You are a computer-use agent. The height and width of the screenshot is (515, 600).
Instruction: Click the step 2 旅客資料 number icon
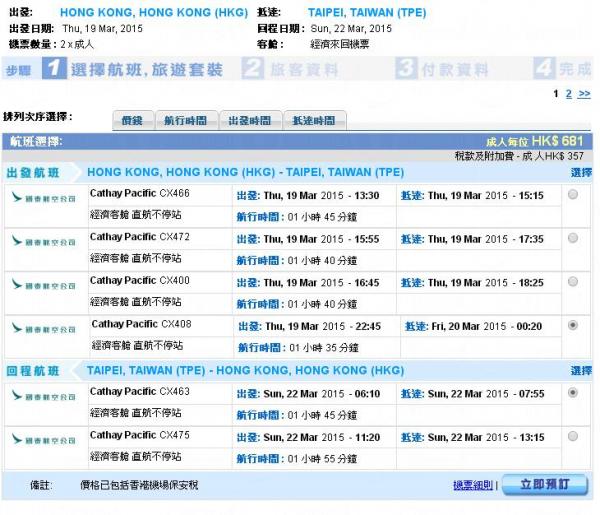(253, 69)
